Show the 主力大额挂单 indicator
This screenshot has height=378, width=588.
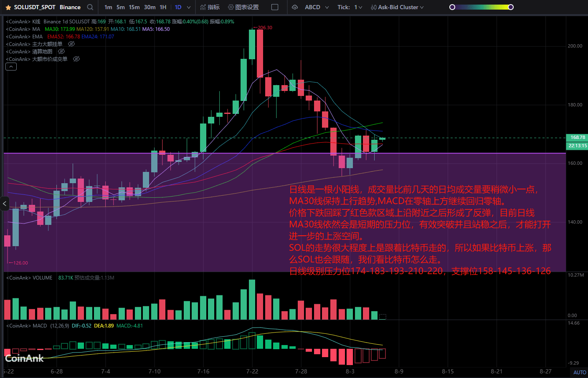click(x=71, y=44)
